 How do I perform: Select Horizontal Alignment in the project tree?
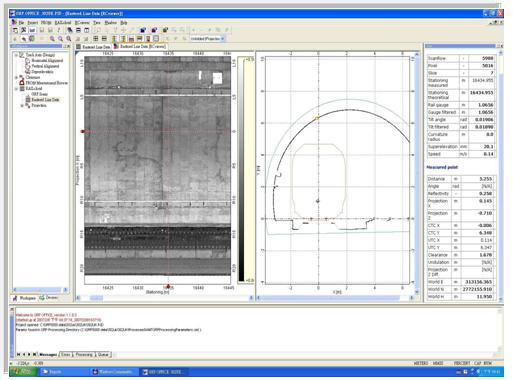coord(47,60)
